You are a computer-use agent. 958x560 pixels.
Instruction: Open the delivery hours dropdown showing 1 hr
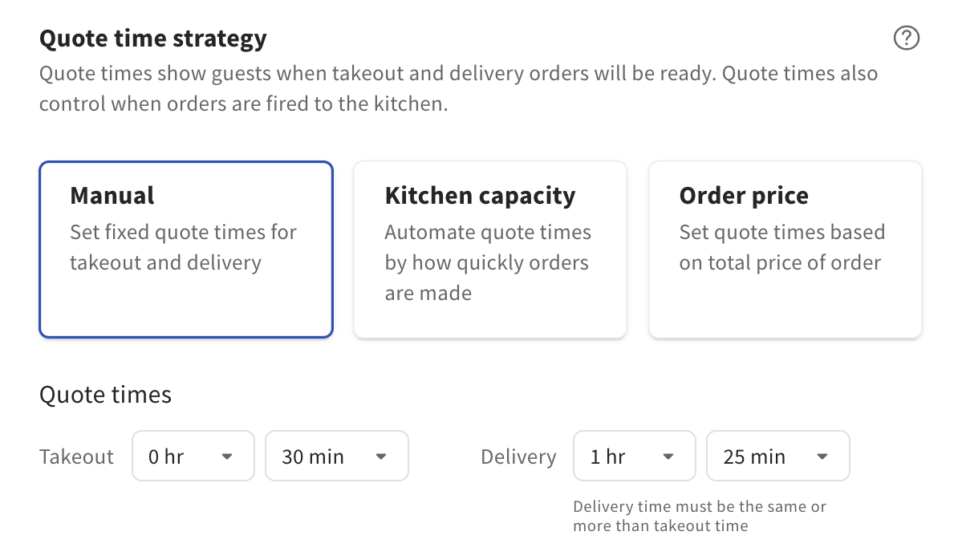coord(634,456)
